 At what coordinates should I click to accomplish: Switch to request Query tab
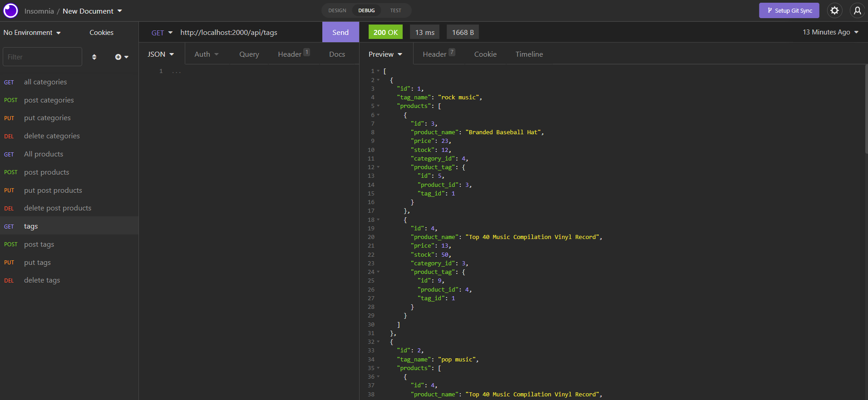249,54
